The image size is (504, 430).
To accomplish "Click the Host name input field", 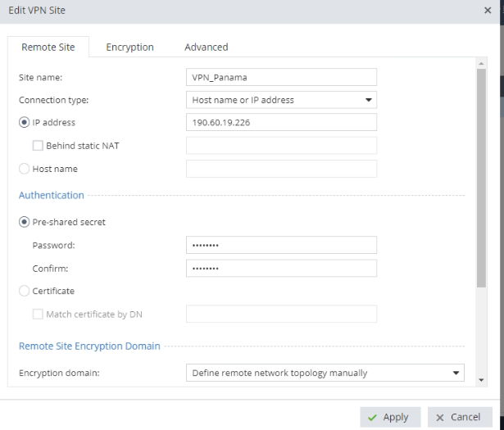I will pos(281,169).
